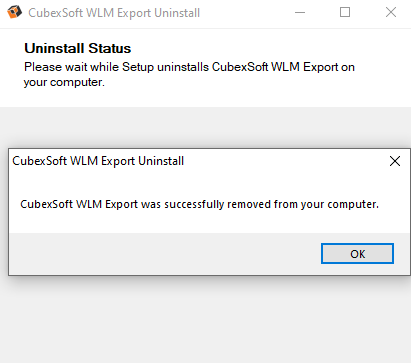Click the dialog title bar's empty middle area
Screen dimensions: 411x363
(285, 161)
